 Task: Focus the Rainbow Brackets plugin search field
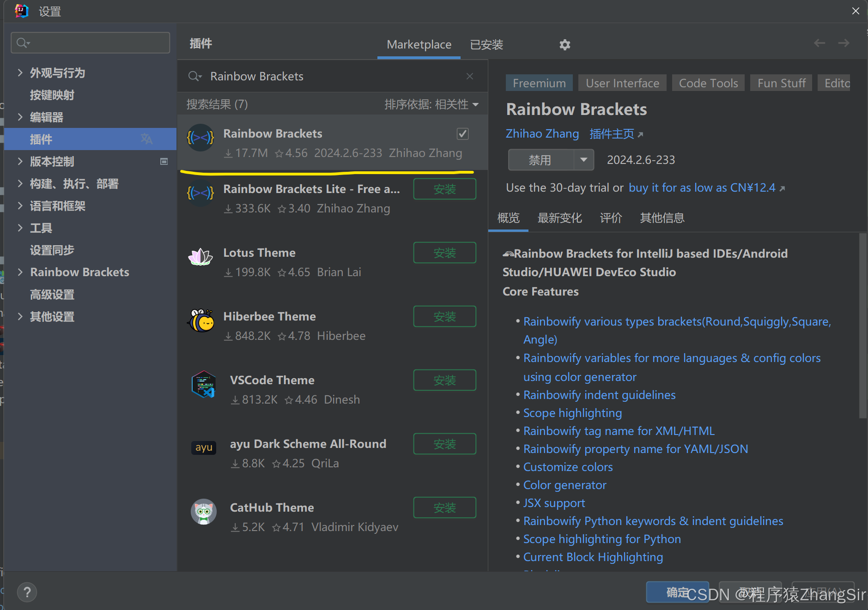click(333, 76)
